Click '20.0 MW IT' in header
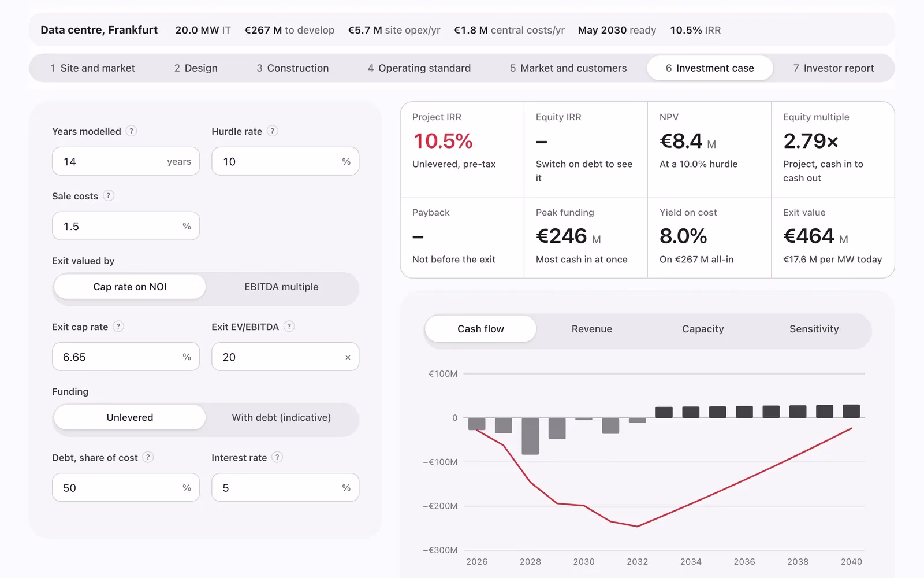This screenshot has height=578, width=924. pos(203,30)
